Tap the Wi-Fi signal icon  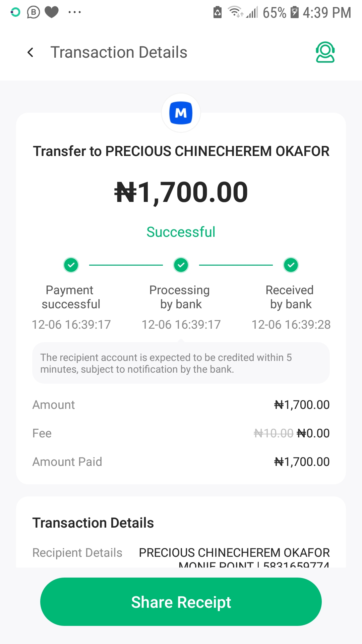point(235,12)
